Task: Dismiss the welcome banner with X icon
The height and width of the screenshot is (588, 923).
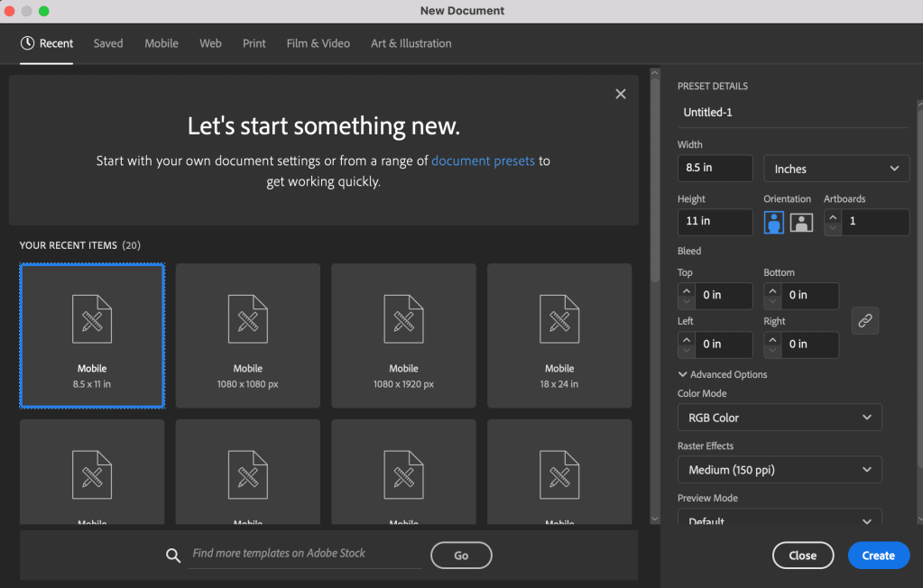Action: click(x=620, y=94)
